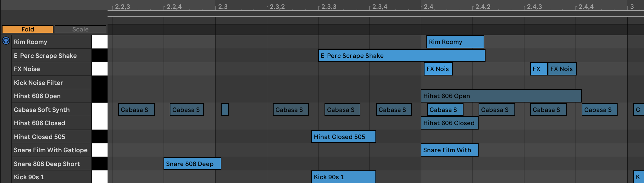Select the E-Perc Scrape Shake note
644x183 pixels.
[x=402, y=56]
